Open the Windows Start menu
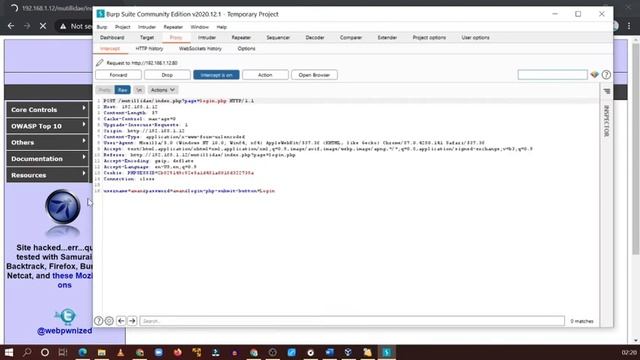The height and width of the screenshot is (360, 640). tap(9, 352)
